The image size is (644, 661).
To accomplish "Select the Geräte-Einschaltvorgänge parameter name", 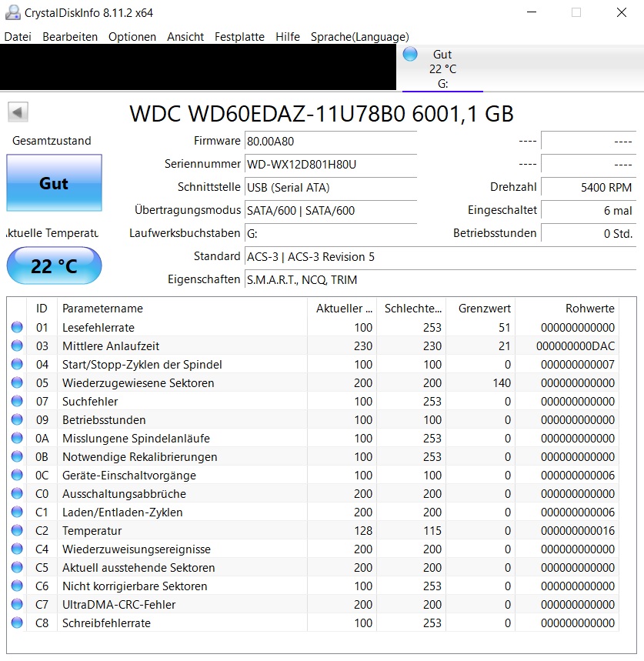I will pyautogui.click(x=129, y=476).
